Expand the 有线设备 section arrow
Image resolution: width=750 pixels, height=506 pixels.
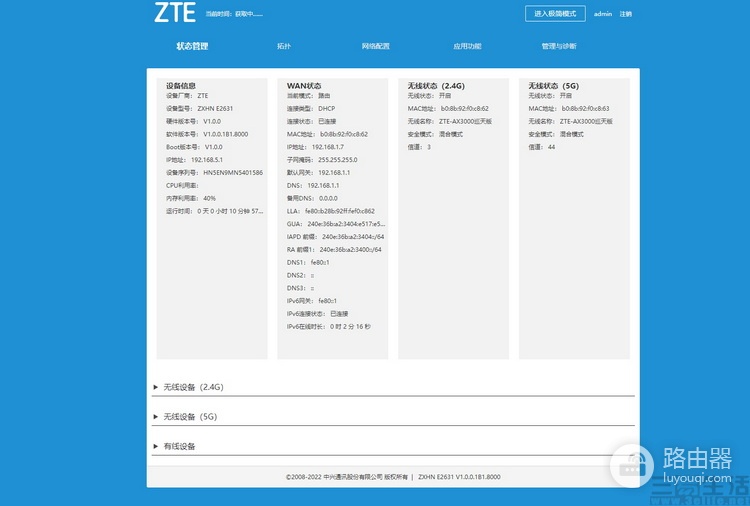tap(155, 446)
